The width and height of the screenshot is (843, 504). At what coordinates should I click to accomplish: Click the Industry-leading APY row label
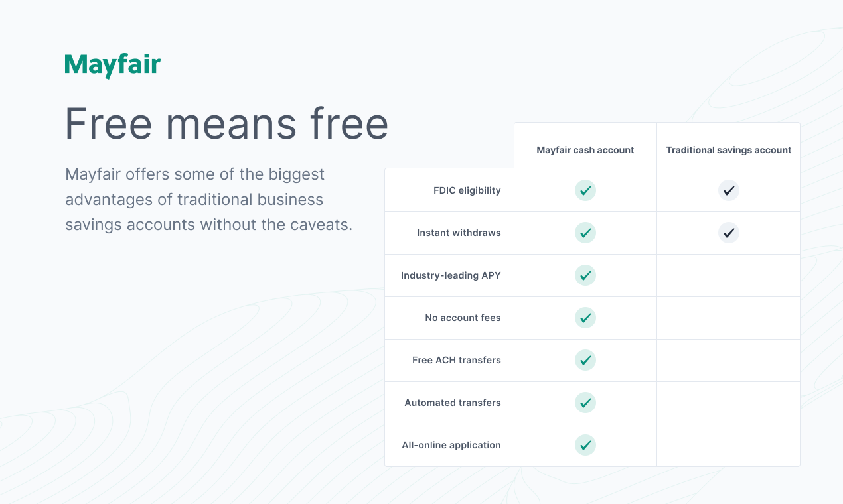click(x=451, y=275)
